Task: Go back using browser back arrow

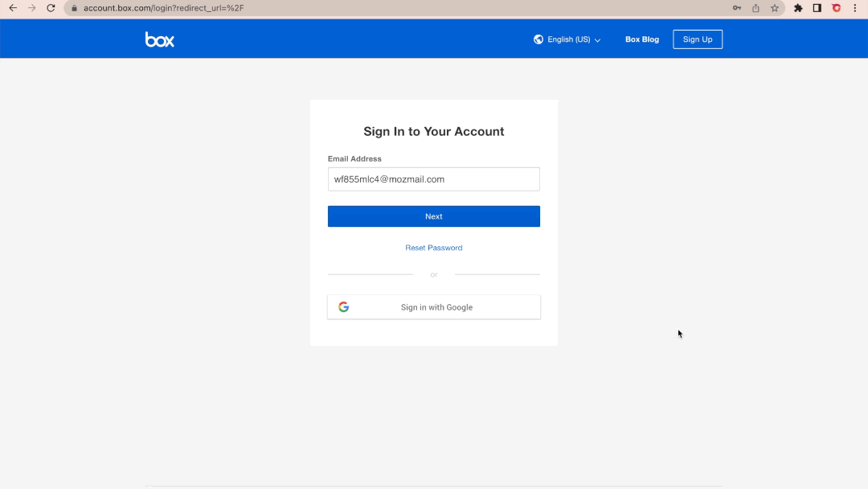Action: [13, 8]
